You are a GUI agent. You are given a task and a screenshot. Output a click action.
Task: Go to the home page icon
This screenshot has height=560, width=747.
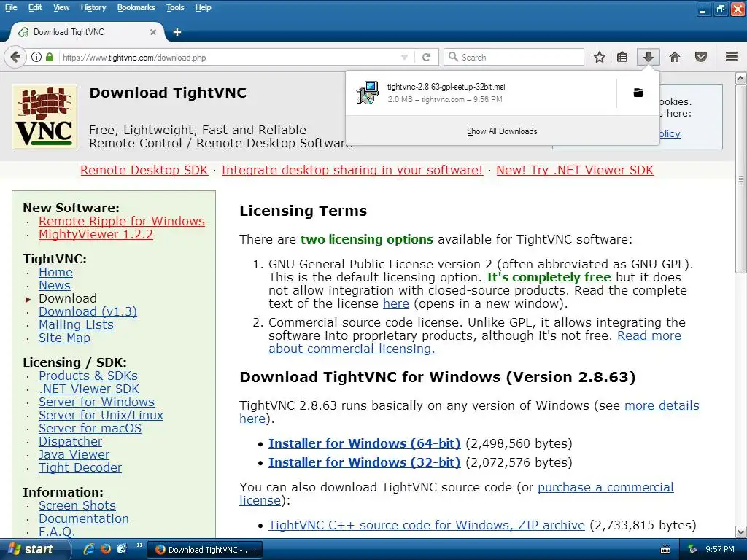(675, 57)
